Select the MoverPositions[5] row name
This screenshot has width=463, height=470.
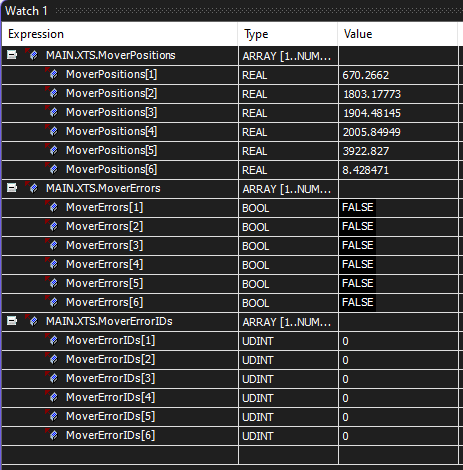point(111,150)
